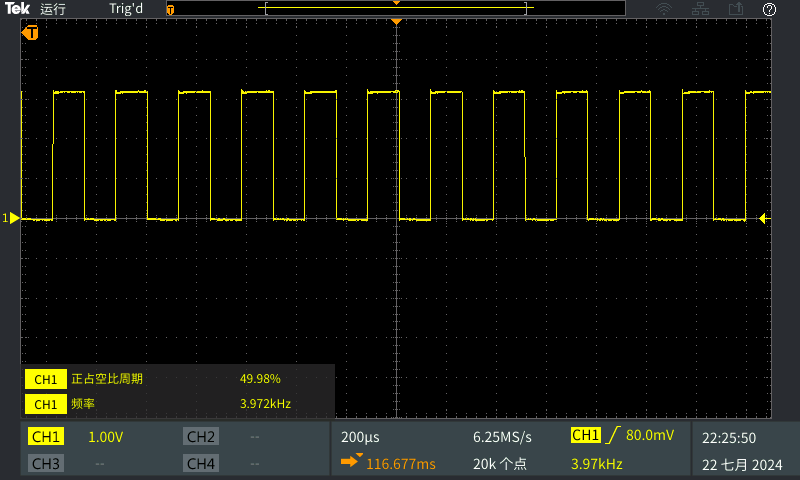This screenshot has height=480, width=800.
Task: Click the 22:25:50 time display
Action: pyautogui.click(x=729, y=438)
